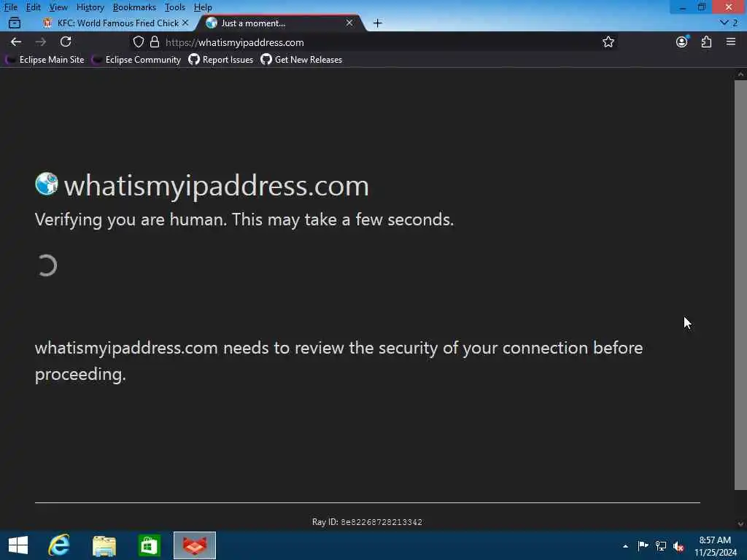
Task: Switch to the KFC tab
Action: [x=115, y=23]
